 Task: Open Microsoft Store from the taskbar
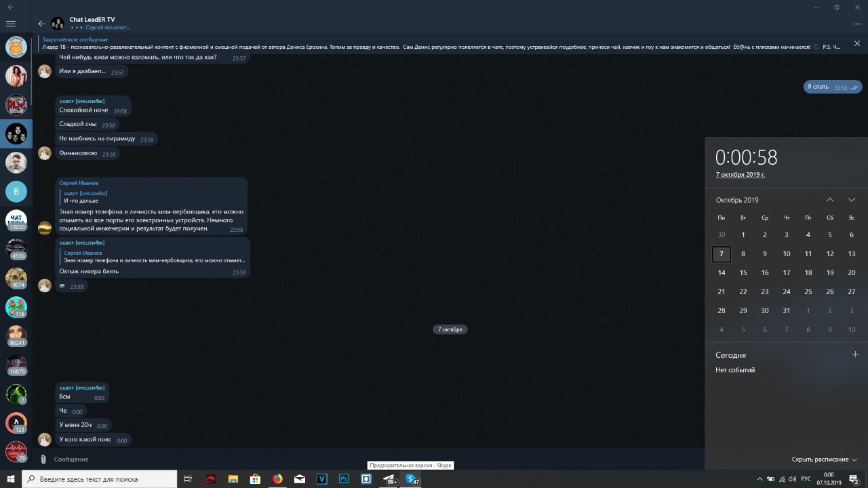pos(256,479)
